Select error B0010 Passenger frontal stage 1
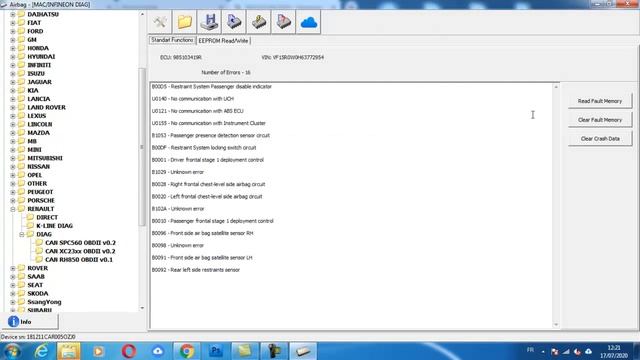The width and height of the screenshot is (640, 360). pos(213,221)
